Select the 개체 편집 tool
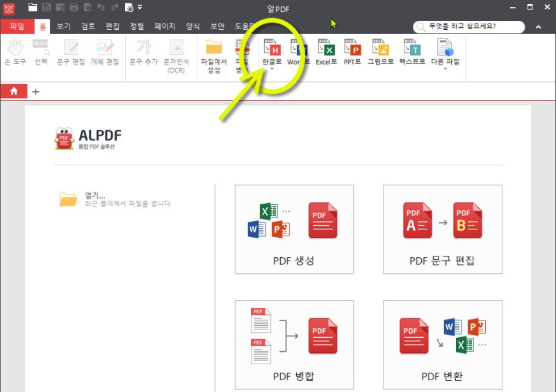This screenshot has height=392, width=556. point(105,53)
